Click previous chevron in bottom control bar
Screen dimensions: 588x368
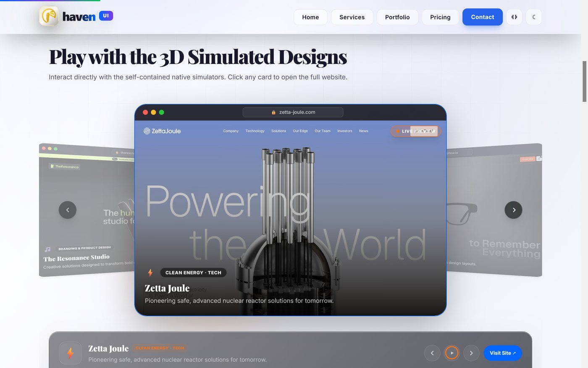[x=432, y=353]
